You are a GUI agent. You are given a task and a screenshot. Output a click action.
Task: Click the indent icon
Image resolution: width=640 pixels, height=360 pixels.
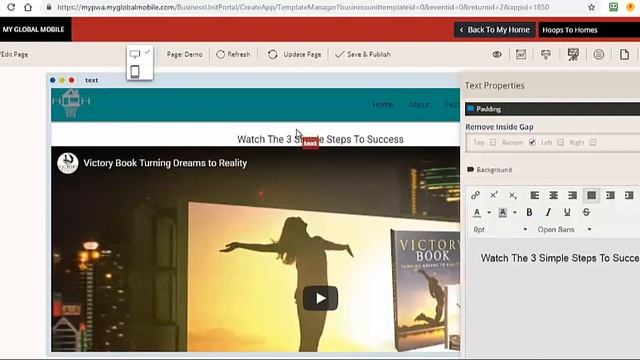tap(629, 196)
